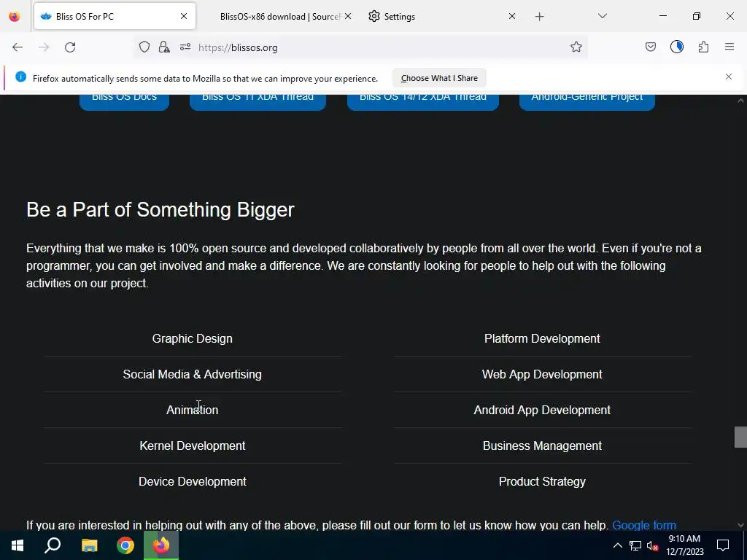
Task: Show site security padlock info
Action: pyautogui.click(x=164, y=47)
